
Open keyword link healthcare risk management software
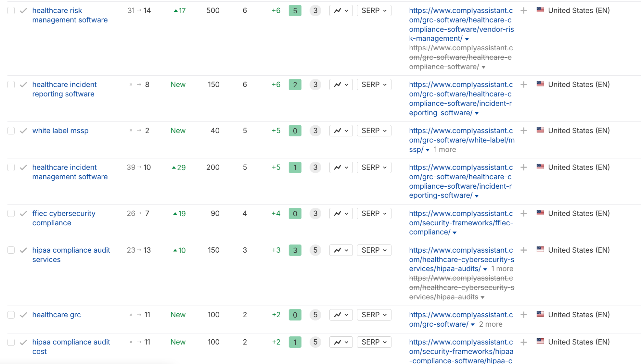[x=70, y=15]
